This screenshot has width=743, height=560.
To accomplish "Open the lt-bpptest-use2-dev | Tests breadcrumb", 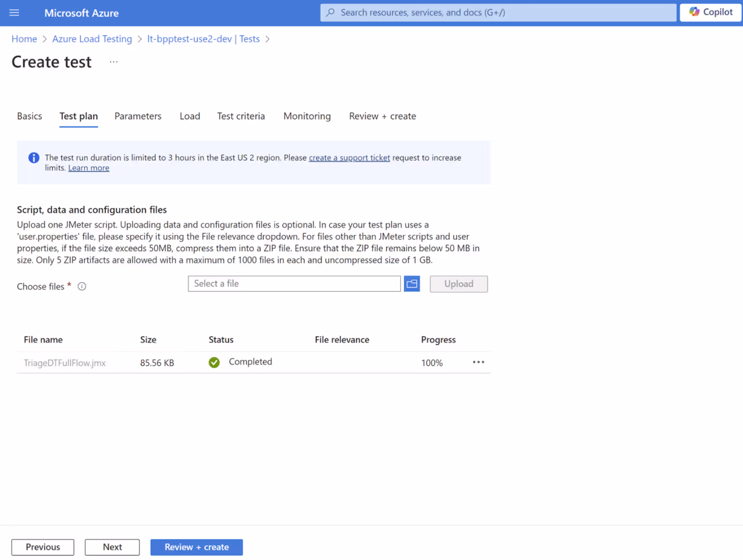I will pyautogui.click(x=203, y=39).
